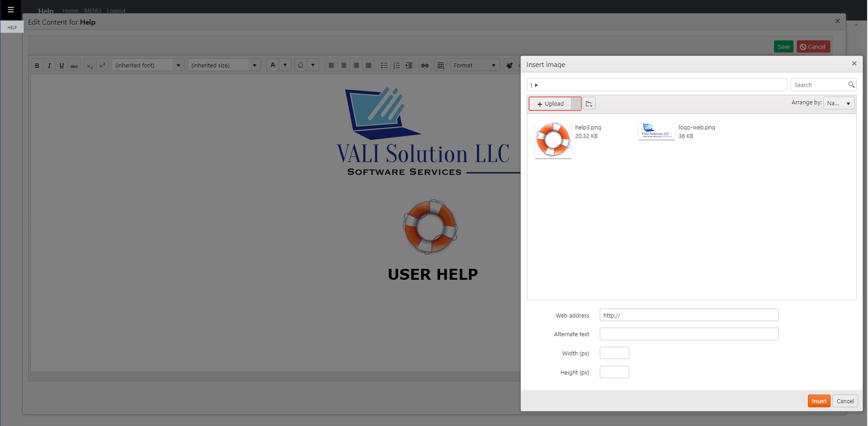
Task: Open the inherited font dropdown
Action: pos(148,65)
